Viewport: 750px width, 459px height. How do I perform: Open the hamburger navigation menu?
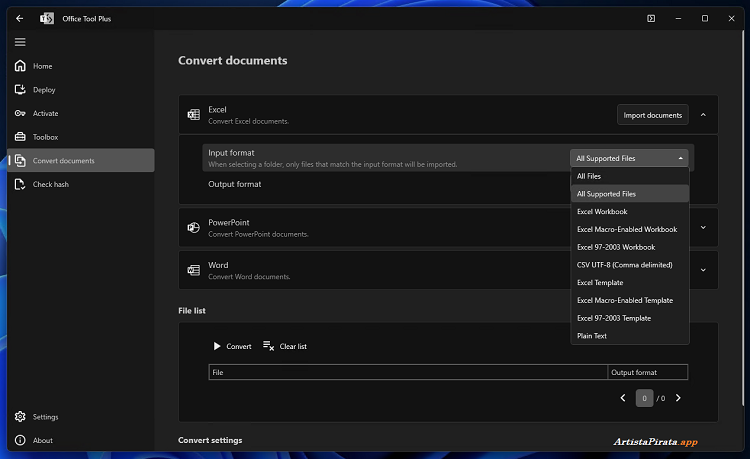pos(20,42)
